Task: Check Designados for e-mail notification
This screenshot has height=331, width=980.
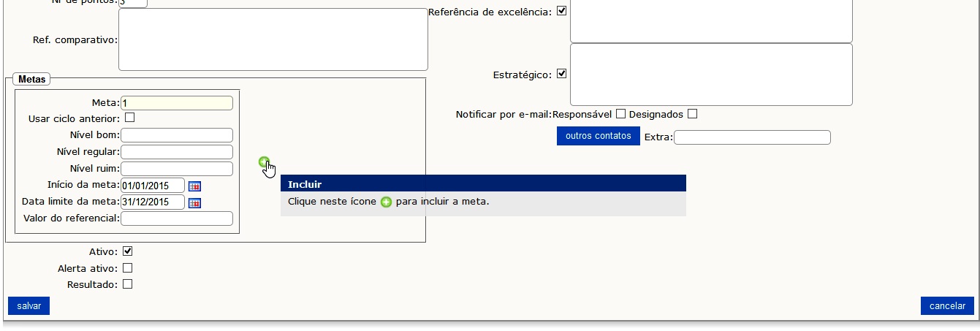Action: pos(692,114)
